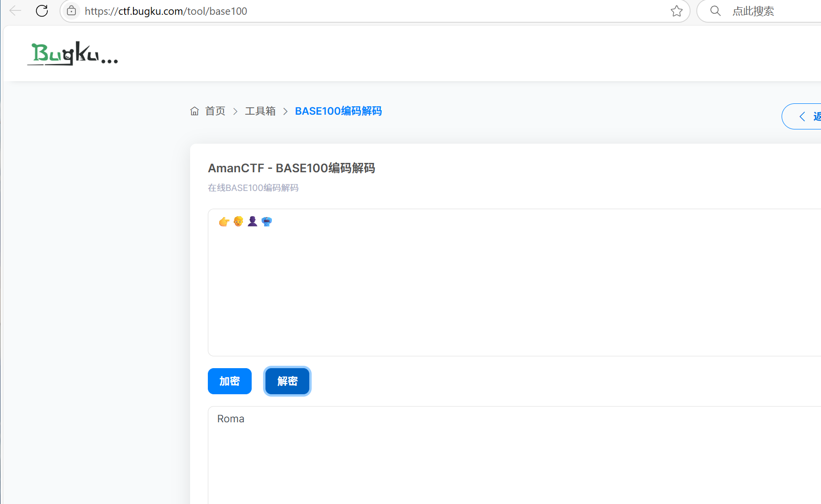Click the home icon in breadcrumb
The height and width of the screenshot is (504, 821).
[195, 111]
